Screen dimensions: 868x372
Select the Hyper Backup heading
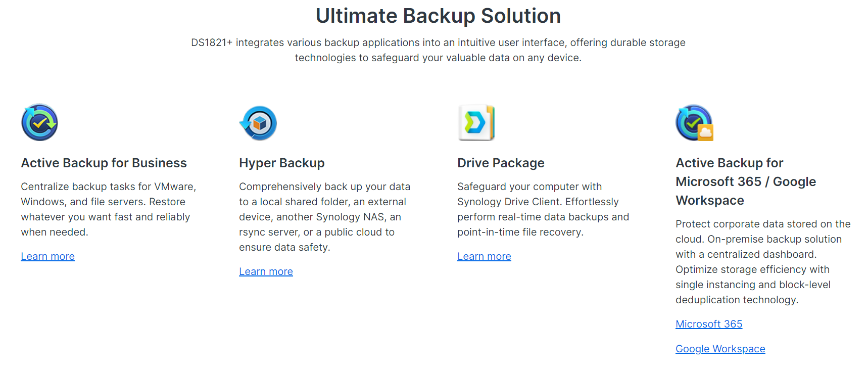[281, 163]
